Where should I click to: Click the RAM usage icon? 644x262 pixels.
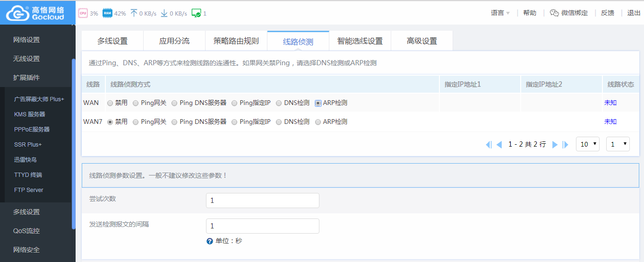107,13
